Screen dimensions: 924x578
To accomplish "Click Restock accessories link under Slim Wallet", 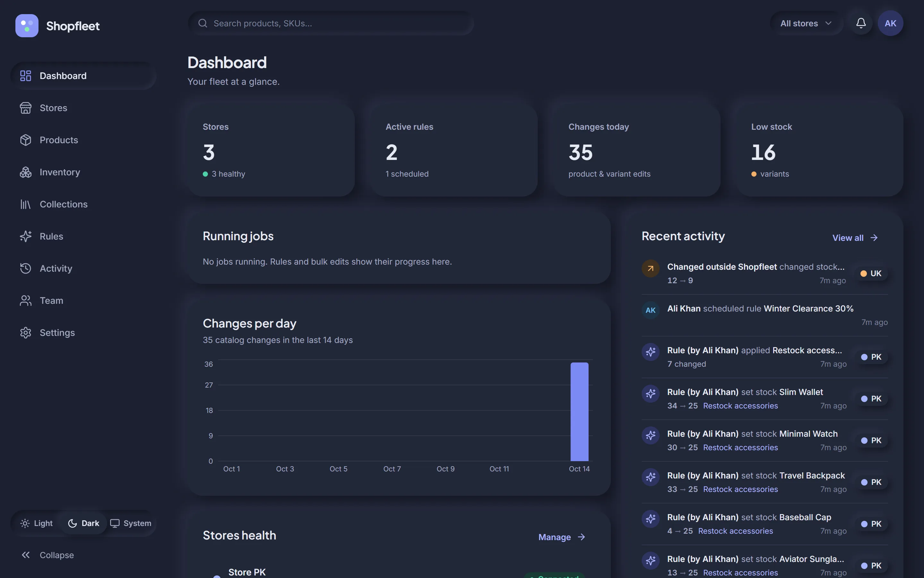I will point(740,406).
